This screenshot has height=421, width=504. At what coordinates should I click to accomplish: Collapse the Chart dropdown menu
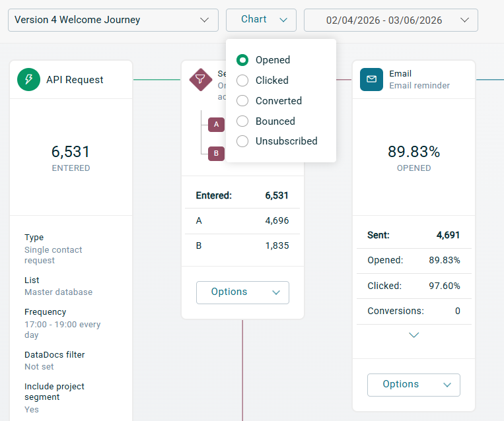pos(261,20)
